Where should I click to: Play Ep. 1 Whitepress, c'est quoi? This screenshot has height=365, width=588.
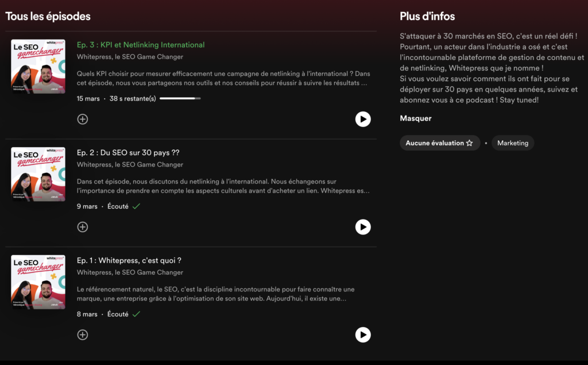click(x=363, y=335)
